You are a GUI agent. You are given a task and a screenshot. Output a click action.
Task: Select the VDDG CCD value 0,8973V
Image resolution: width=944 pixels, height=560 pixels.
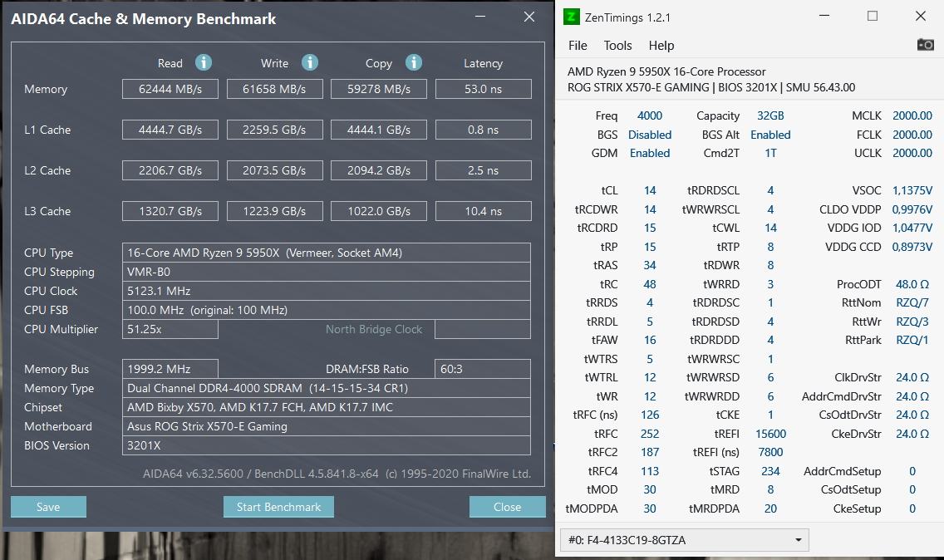[x=912, y=247]
